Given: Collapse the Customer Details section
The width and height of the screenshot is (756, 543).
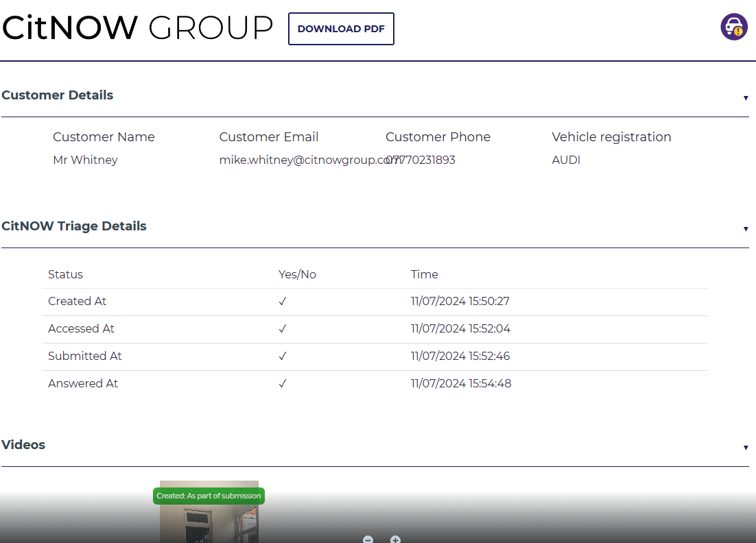Looking at the screenshot, I should point(746,98).
